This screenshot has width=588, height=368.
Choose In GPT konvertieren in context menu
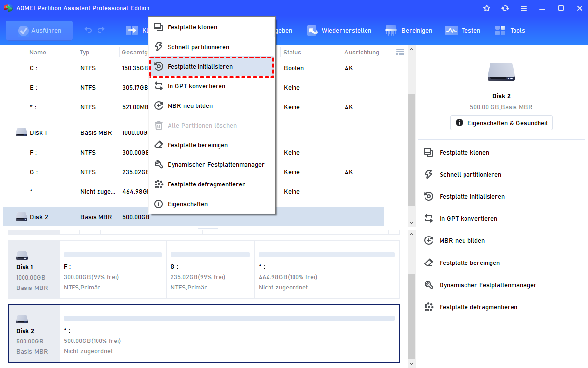(x=212, y=86)
